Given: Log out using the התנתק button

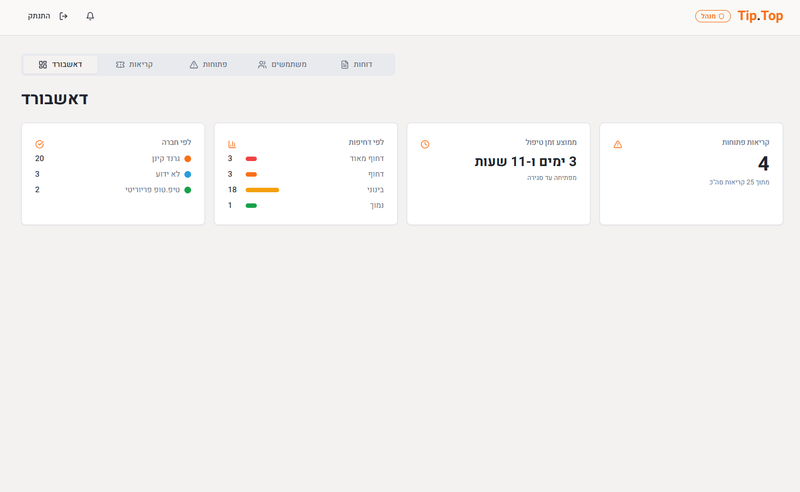Looking at the screenshot, I should [x=48, y=16].
